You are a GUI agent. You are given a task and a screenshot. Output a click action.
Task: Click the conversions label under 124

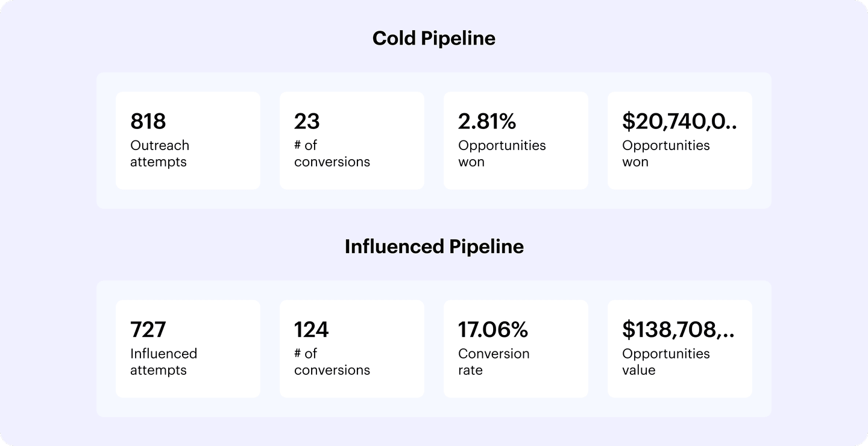[x=332, y=362]
